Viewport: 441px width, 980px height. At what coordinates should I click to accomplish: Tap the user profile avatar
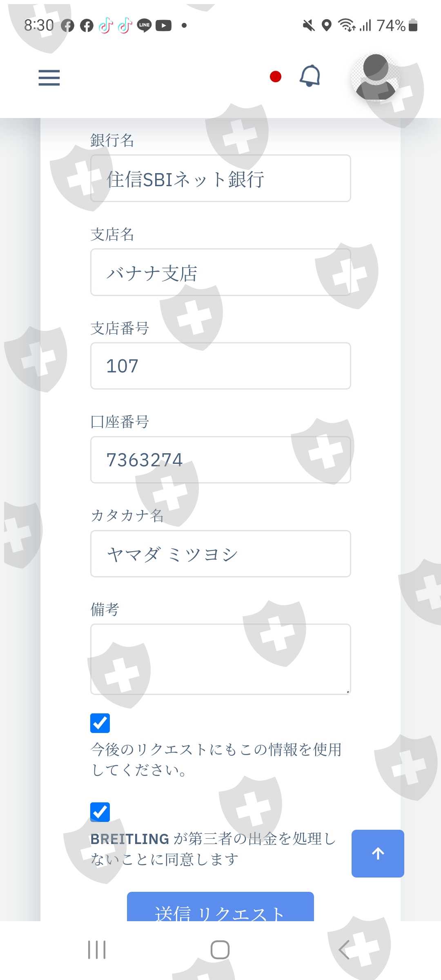tap(376, 78)
